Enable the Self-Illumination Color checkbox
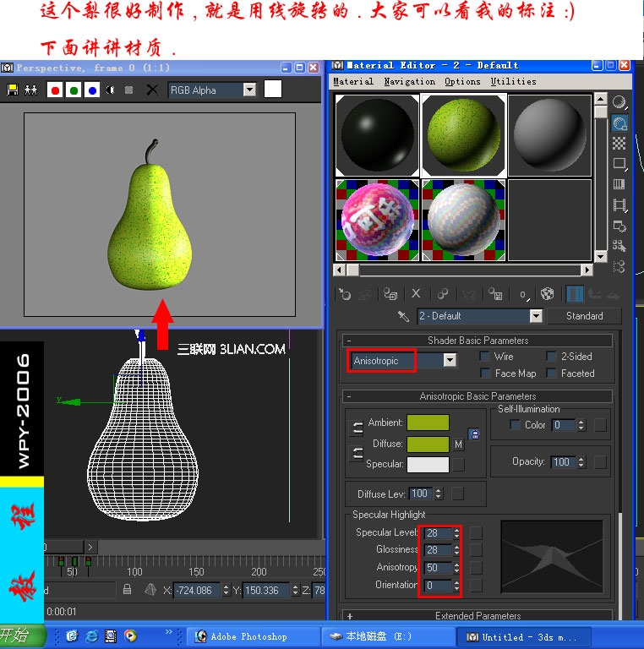644x649 pixels. coord(515,425)
